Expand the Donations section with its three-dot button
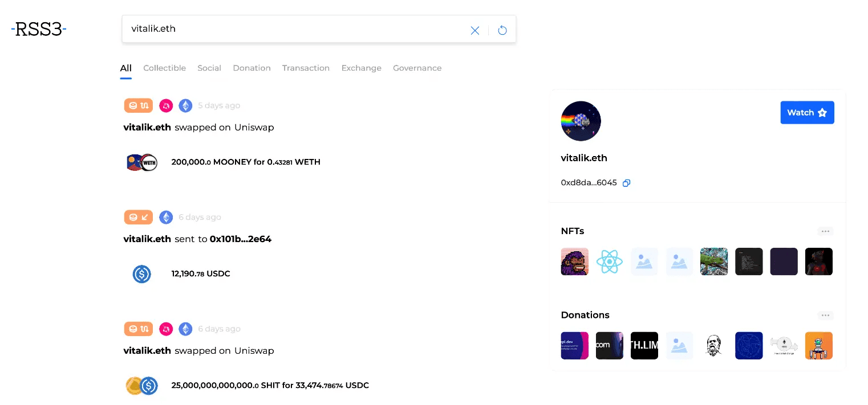Image resolution: width=868 pixels, height=405 pixels. [x=825, y=316]
